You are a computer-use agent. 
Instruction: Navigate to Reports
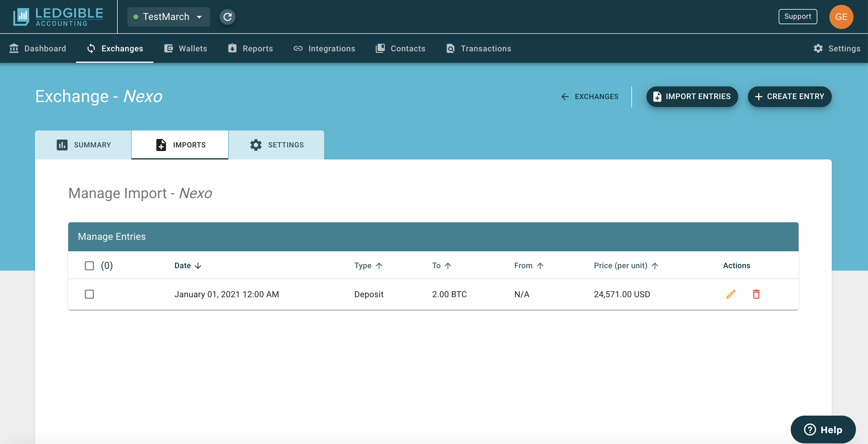pos(250,49)
